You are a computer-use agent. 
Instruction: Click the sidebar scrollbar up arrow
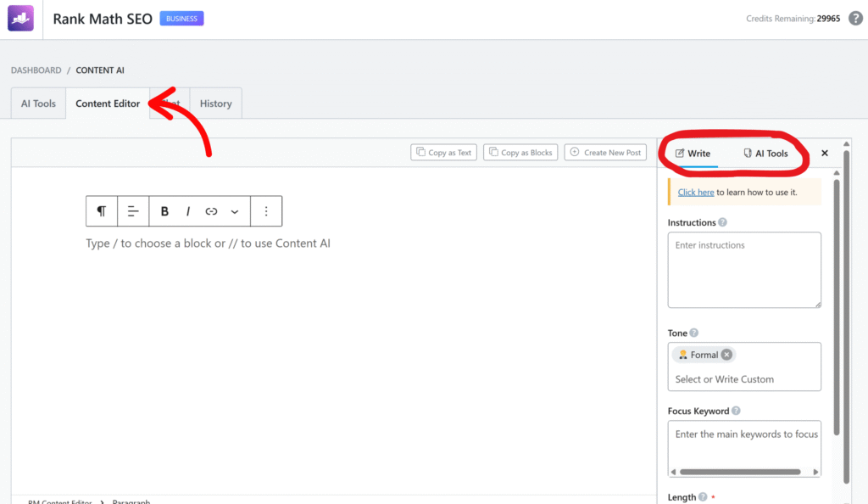pyautogui.click(x=837, y=173)
